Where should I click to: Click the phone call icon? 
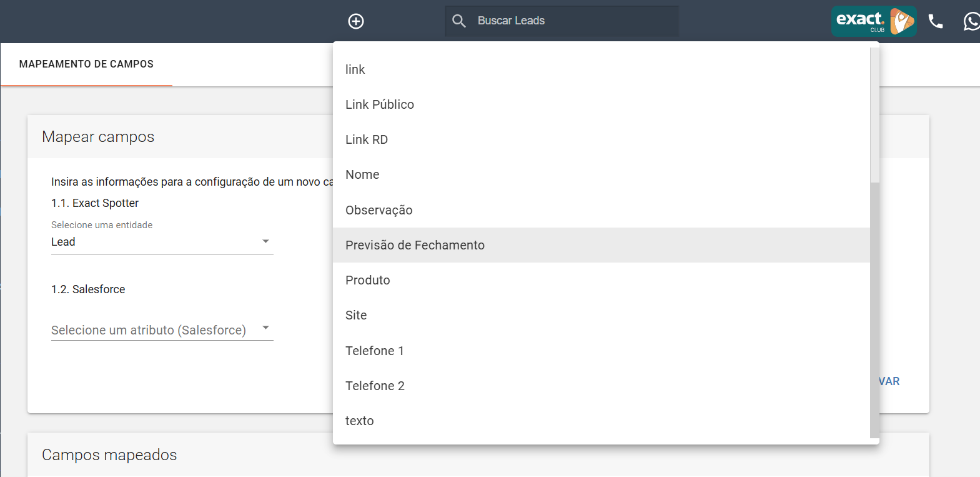coord(936,21)
